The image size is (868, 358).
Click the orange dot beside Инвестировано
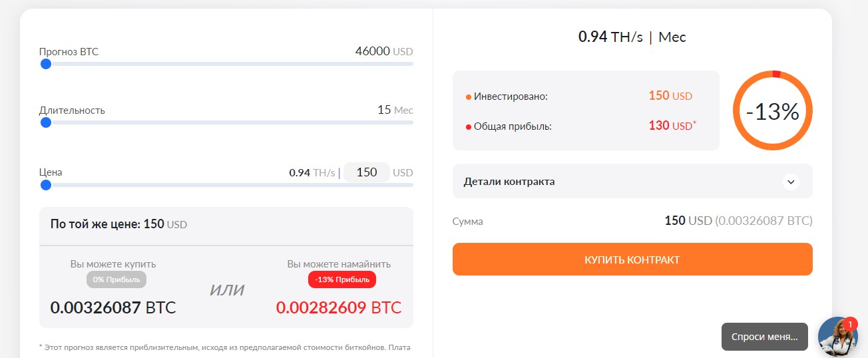click(469, 97)
